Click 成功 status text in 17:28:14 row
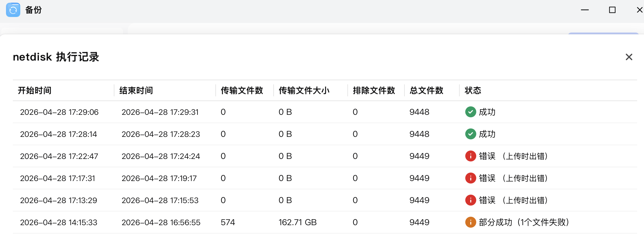Image resolution: width=644 pixels, height=235 pixels. (x=487, y=134)
